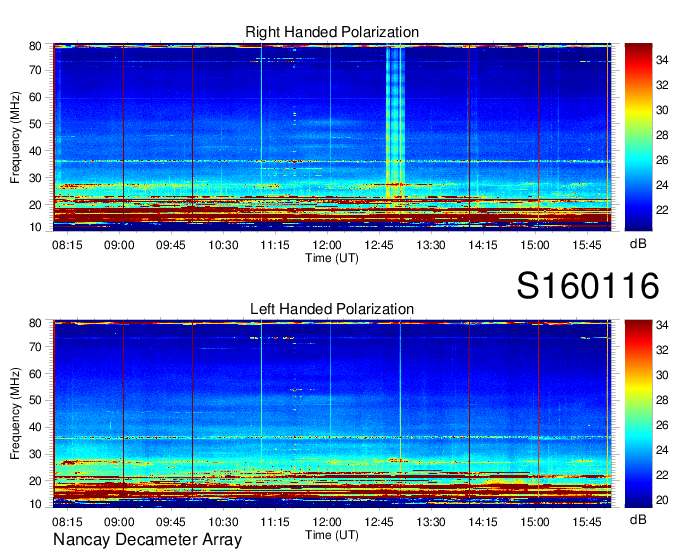Viewport: 680px width, 552px height.
Task: Click the 08:15 time tick on the top plot
Action: click(67, 245)
